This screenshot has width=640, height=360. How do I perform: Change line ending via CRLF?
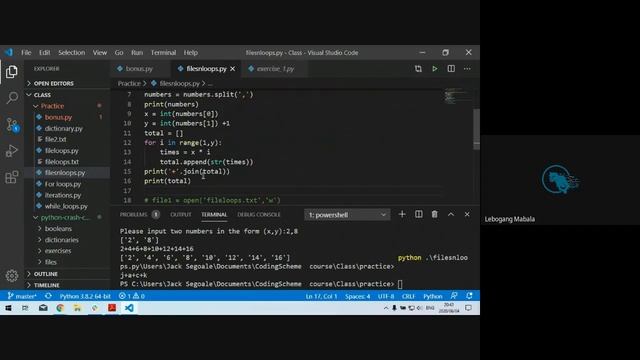[408, 296]
